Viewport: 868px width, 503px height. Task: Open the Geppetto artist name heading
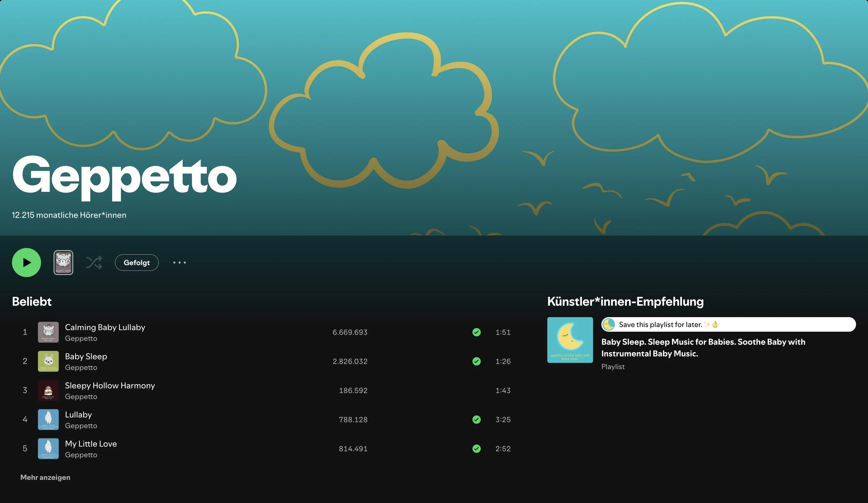click(x=124, y=178)
